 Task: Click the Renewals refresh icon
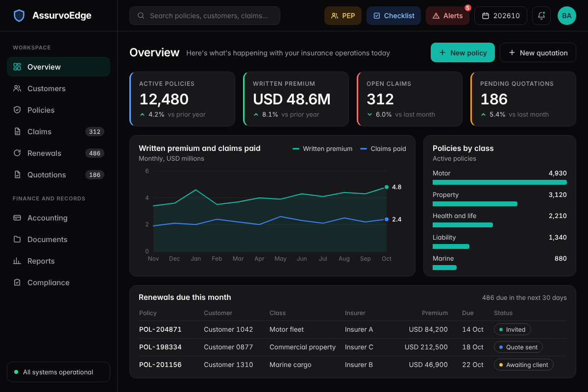coord(17,153)
